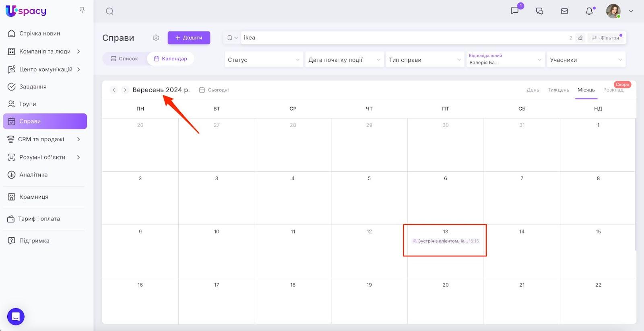Image resolution: width=644 pixels, height=331 pixels.
Task: Open the Відповідальний filter dropdown
Action: tap(505, 60)
